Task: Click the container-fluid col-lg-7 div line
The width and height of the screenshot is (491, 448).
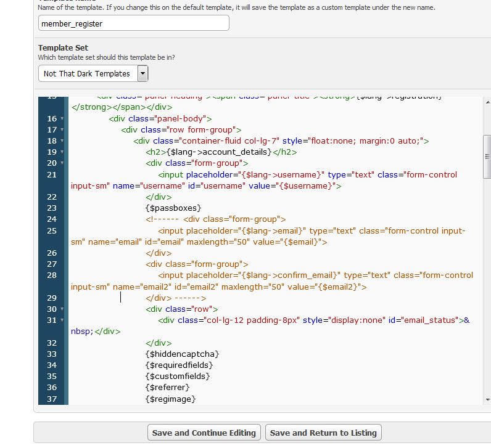Action: tap(281, 141)
